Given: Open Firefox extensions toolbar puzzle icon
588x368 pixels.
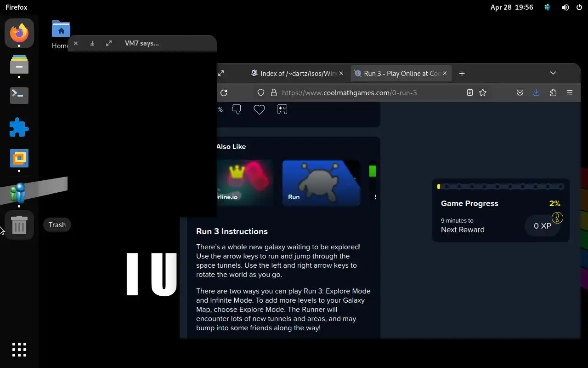Looking at the screenshot, I should [x=553, y=92].
